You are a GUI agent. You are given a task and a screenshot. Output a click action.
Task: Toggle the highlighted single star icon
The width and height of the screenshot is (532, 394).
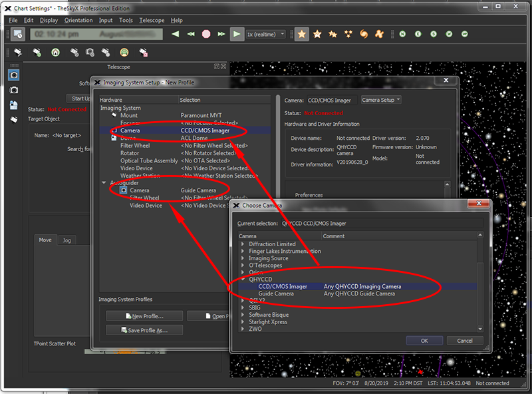point(302,34)
